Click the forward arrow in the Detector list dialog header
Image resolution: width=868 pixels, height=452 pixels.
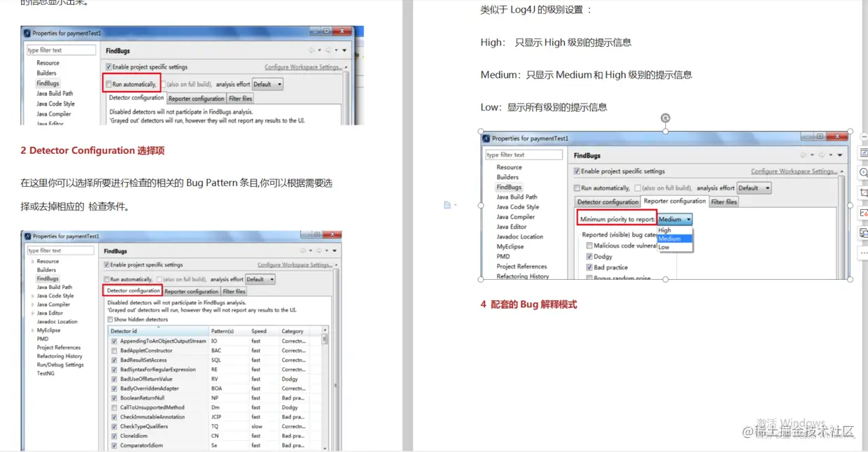click(x=318, y=250)
